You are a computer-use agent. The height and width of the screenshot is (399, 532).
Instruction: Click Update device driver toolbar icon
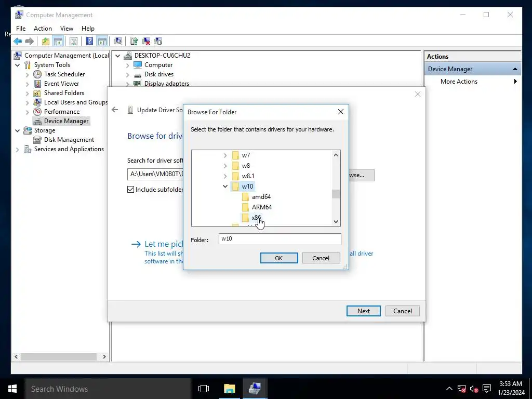134,42
